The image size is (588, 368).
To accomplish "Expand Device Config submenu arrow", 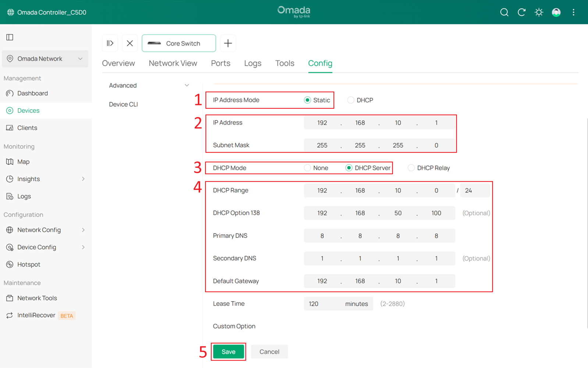I will 83,247.
